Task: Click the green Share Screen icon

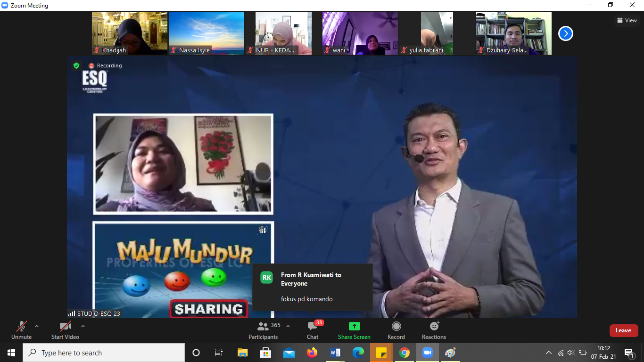Action: [x=354, y=326]
